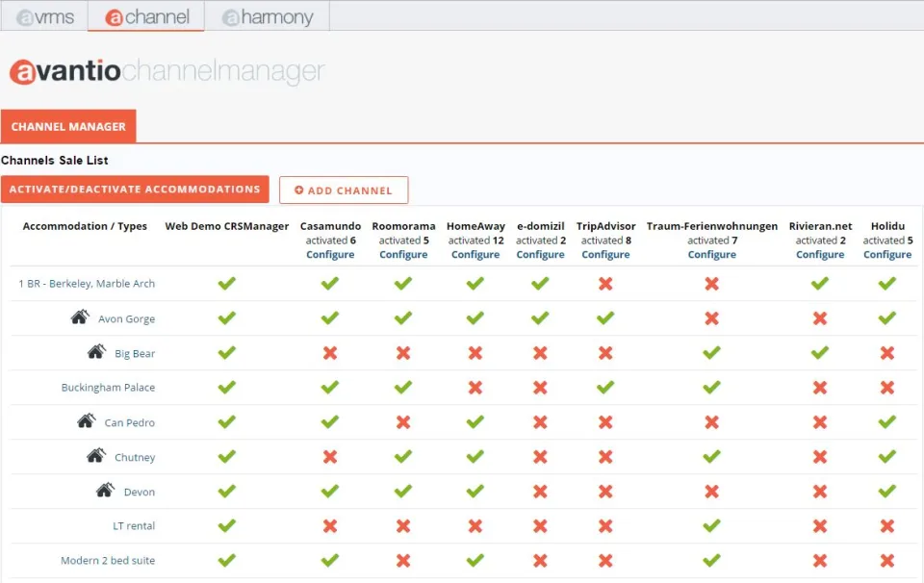
Task: Switch to the vrms tab
Action: coord(45,16)
